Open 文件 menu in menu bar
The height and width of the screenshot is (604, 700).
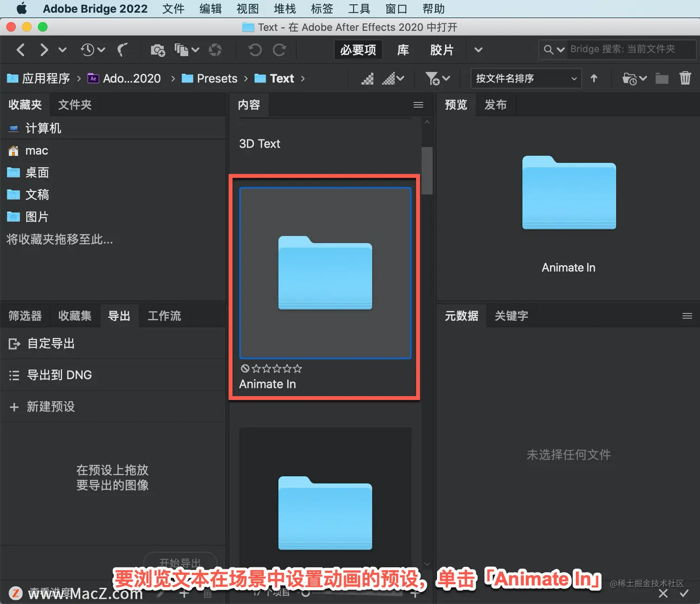tap(173, 9)
